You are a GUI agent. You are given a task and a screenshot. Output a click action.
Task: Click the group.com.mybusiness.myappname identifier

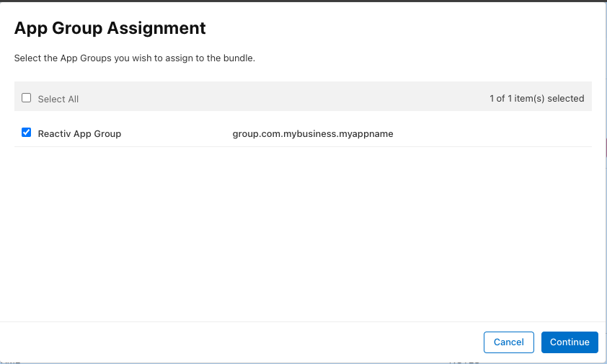click(313, 133)
